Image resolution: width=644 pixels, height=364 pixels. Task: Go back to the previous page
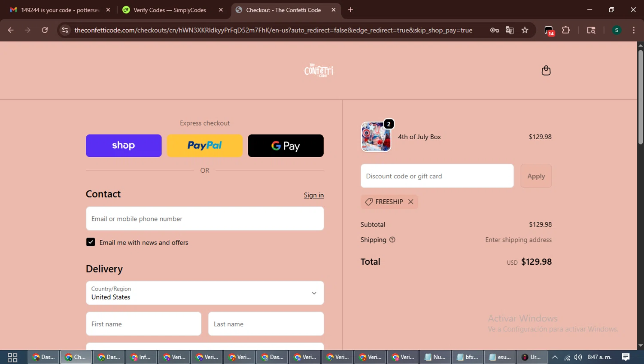pyautogui.click(x=11, y=30)
